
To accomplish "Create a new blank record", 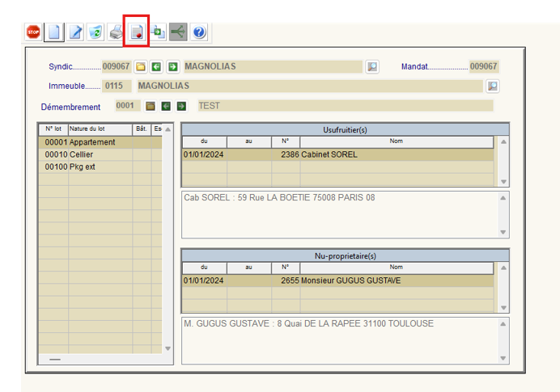I will coord(54,32).
